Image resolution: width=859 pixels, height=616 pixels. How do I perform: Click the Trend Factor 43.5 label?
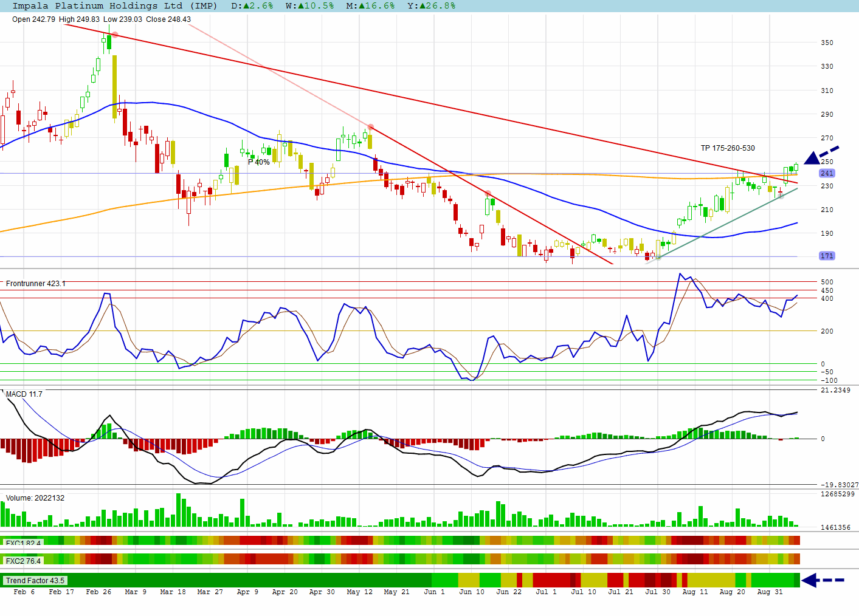(x=35, y=581)
